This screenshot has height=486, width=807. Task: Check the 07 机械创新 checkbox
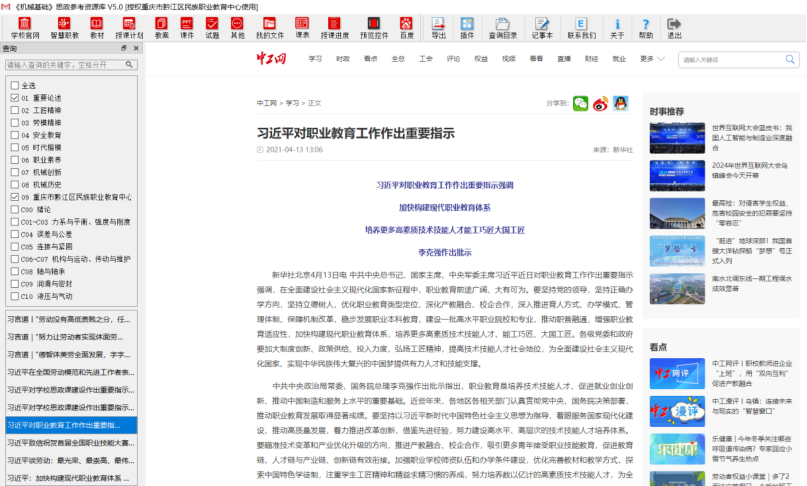point(15,172)
